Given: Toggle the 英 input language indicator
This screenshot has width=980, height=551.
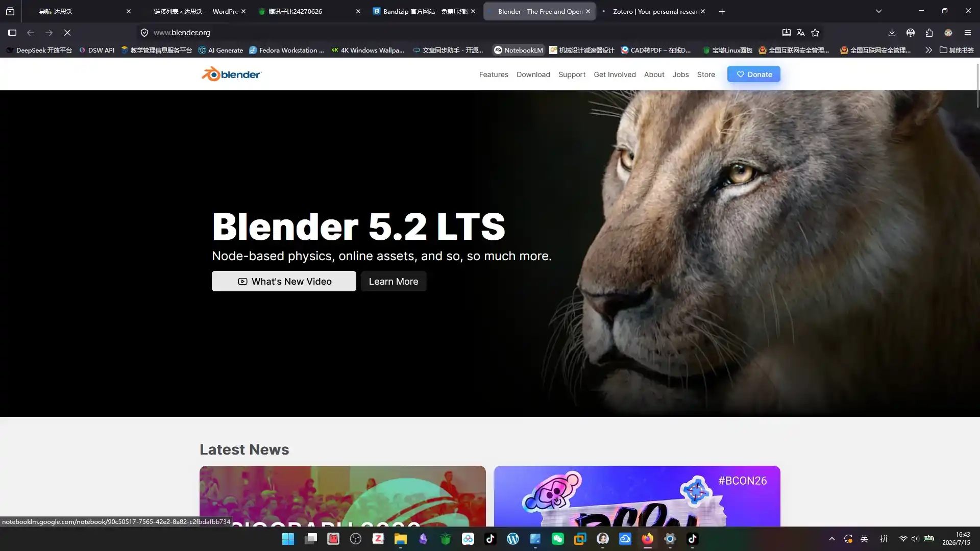Looking at the screenshot, I should pos(864,539).
